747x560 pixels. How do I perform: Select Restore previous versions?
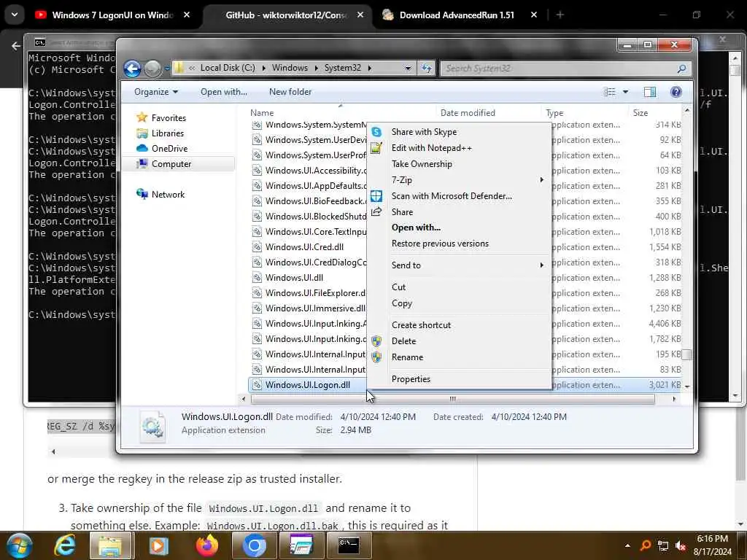pyautogui.click(x=440, y=244)
